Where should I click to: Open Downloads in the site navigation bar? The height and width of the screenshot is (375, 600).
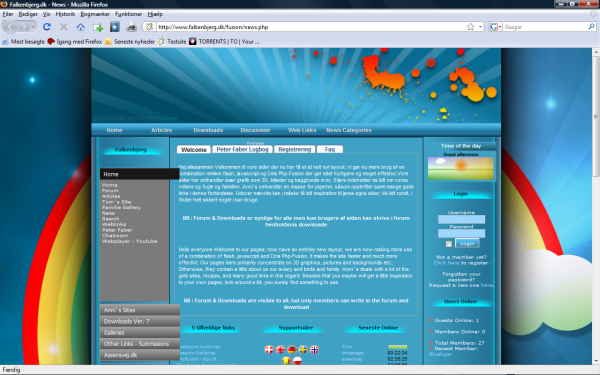[x=208, y=130]
